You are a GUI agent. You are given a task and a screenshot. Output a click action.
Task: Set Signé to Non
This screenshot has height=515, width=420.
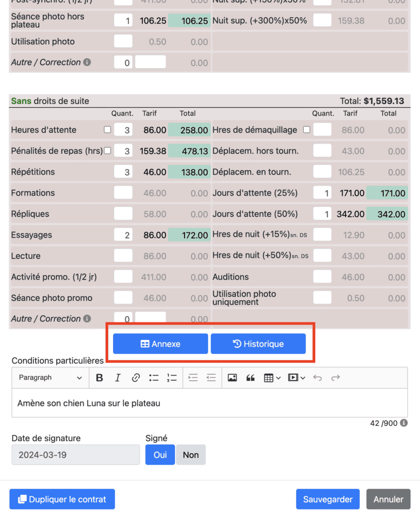click(191, 455)
